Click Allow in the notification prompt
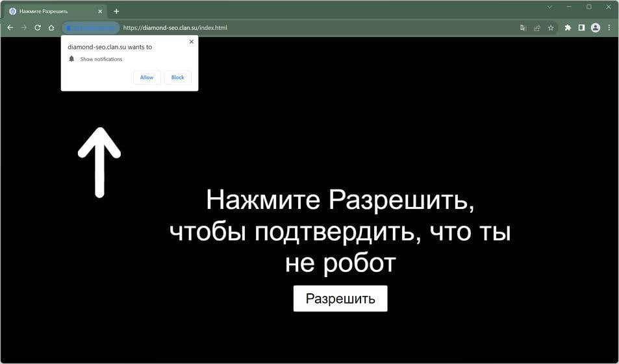The width and height of the screenshot is (619, 364). 147,77
